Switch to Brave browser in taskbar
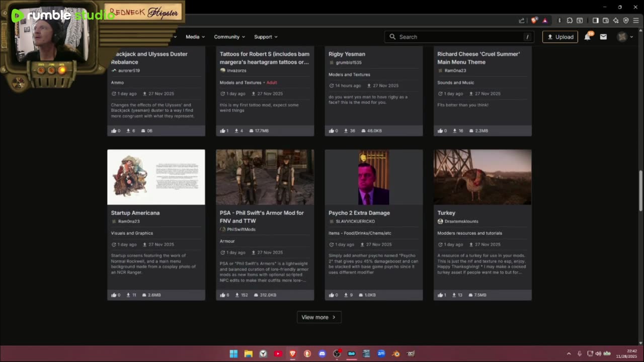The width and height of the screenshot is (644, 362). 292,353
